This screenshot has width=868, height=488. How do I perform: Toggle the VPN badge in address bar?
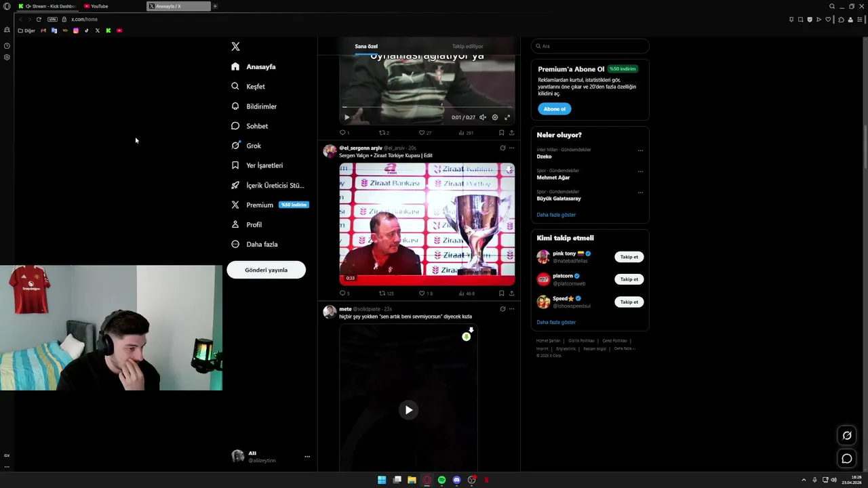coord(52,19)
